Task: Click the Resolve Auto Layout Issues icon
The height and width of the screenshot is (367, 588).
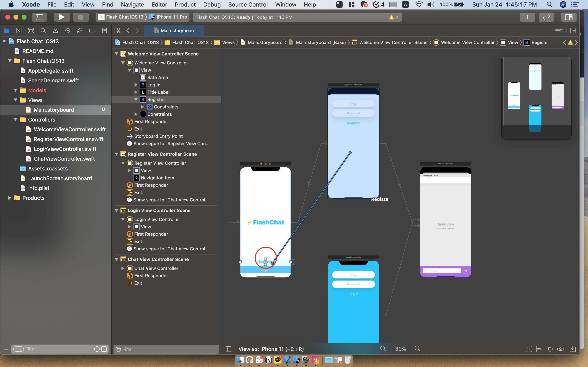Action: pyautogui.click(x=561, y=349)
